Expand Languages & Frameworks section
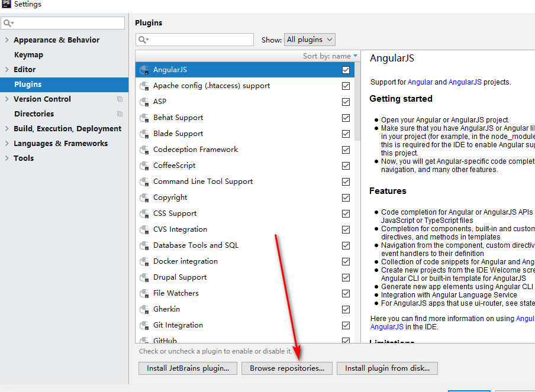The height and width of the screenshot is (392, 535). point(7,144)
